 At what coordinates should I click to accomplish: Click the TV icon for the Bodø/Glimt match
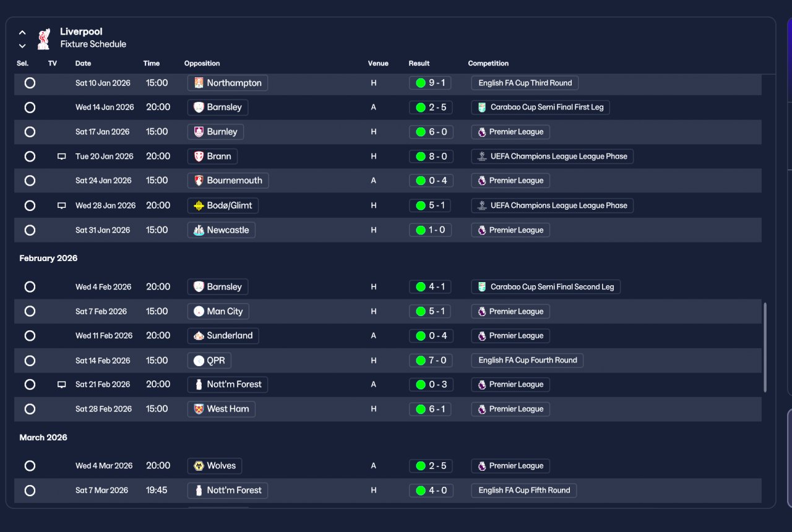tap(61, 205)
